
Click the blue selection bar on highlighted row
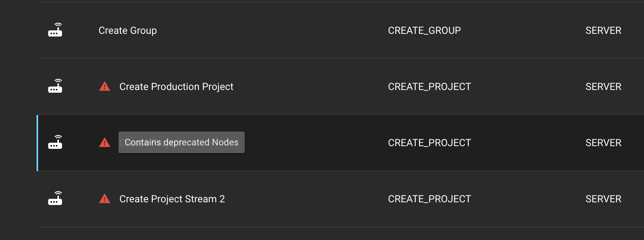tap(37, 143)
